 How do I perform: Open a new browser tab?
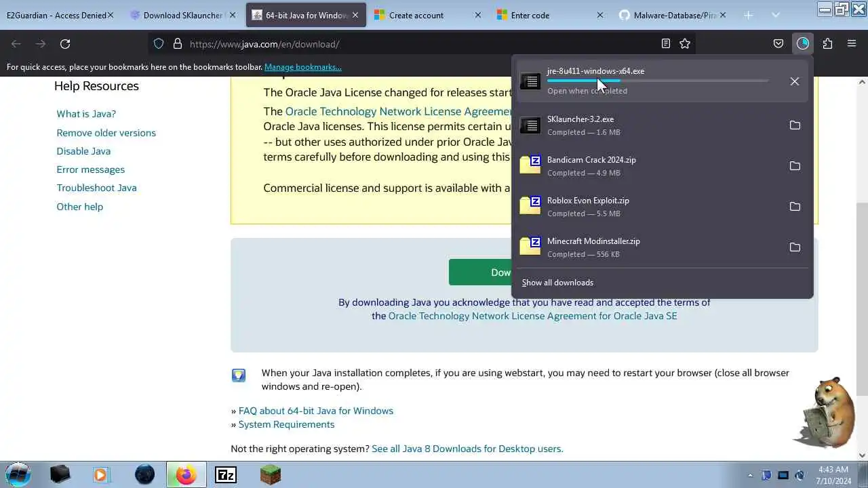click(749, 15)
